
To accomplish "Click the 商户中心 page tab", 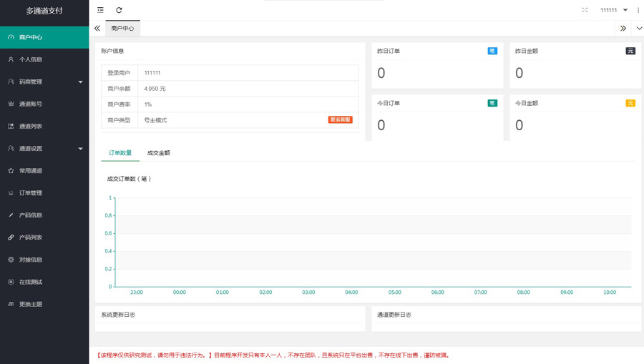I will click(122, 29).
